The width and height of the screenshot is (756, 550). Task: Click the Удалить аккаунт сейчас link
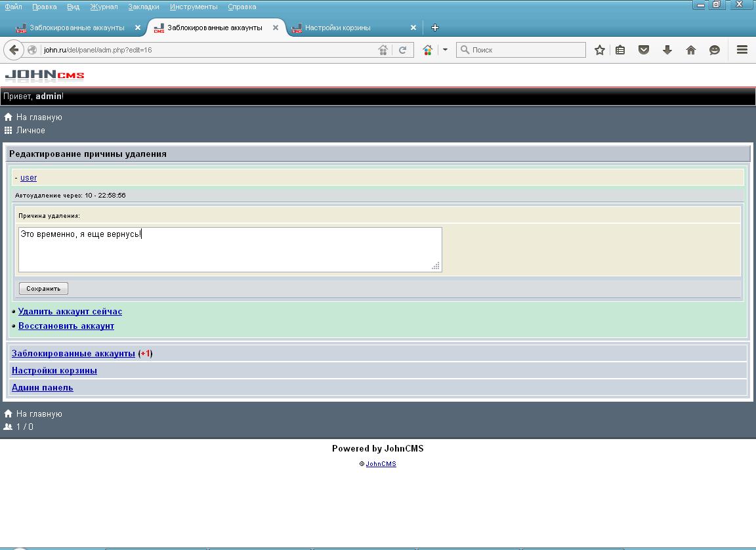(x=70, y=312)
